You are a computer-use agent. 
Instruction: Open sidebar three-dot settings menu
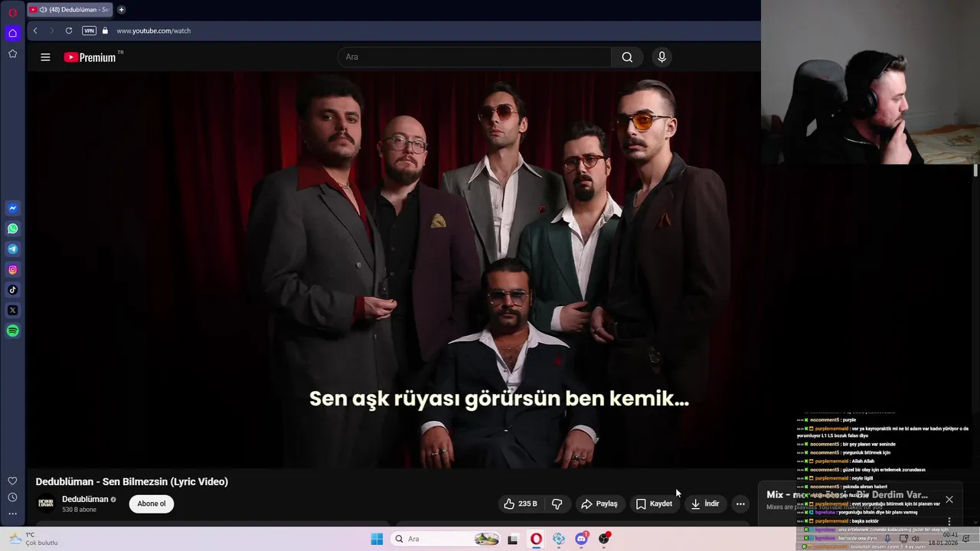12,514
